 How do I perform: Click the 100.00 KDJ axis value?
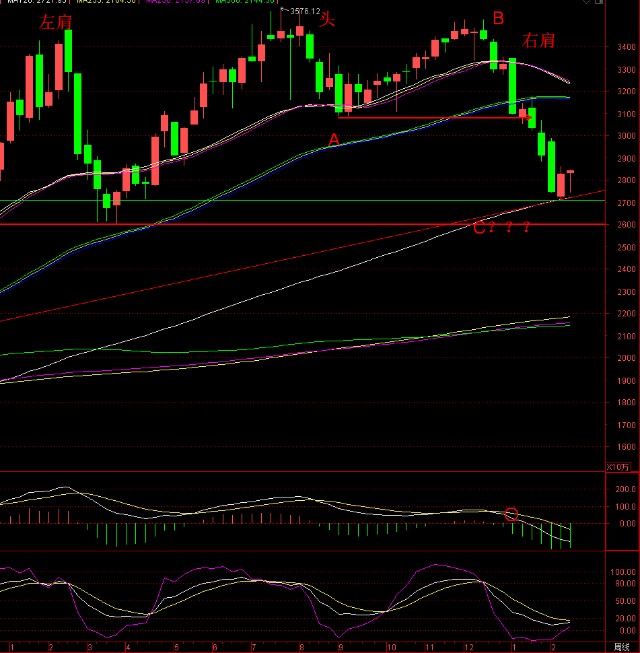[x=623, y=572]
